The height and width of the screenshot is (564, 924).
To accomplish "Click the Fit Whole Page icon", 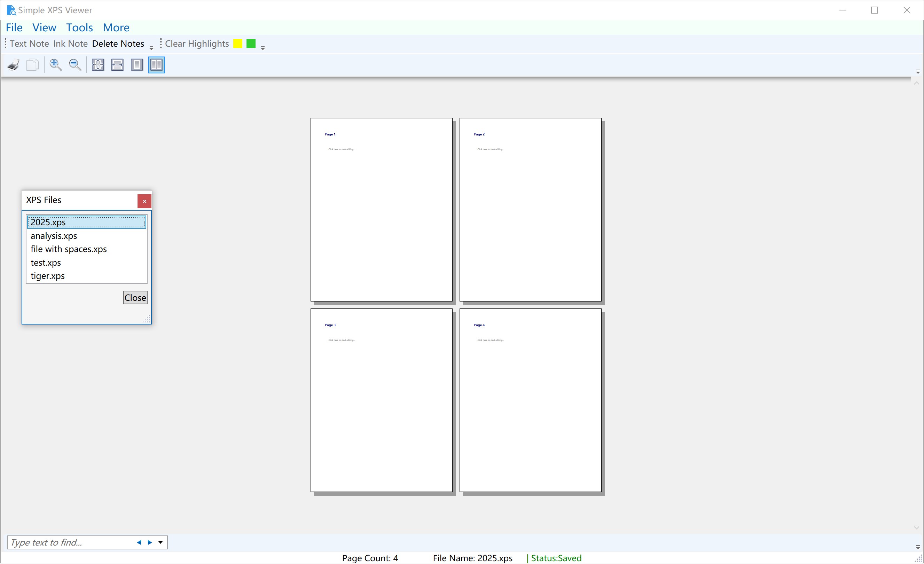I will [97, 64].
